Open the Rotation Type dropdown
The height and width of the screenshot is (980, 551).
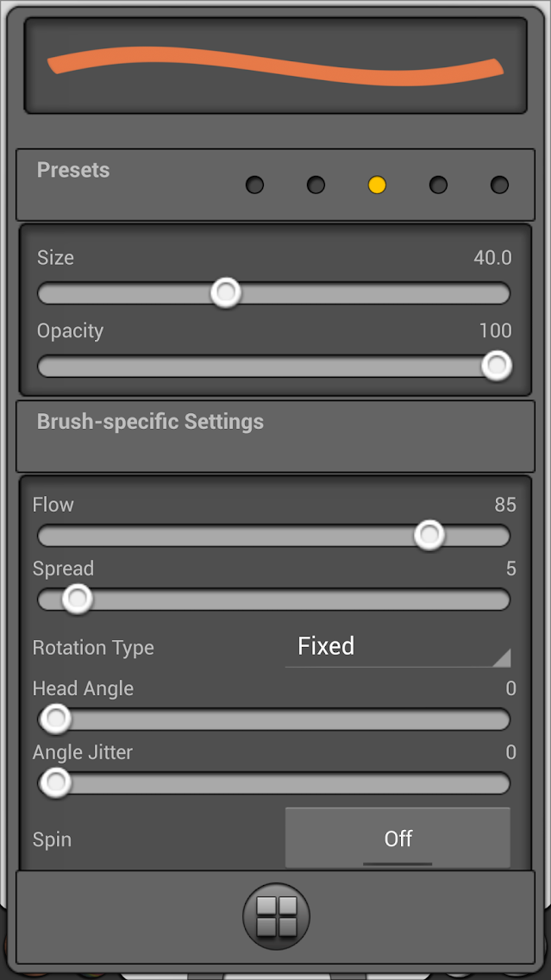(397, 647)
